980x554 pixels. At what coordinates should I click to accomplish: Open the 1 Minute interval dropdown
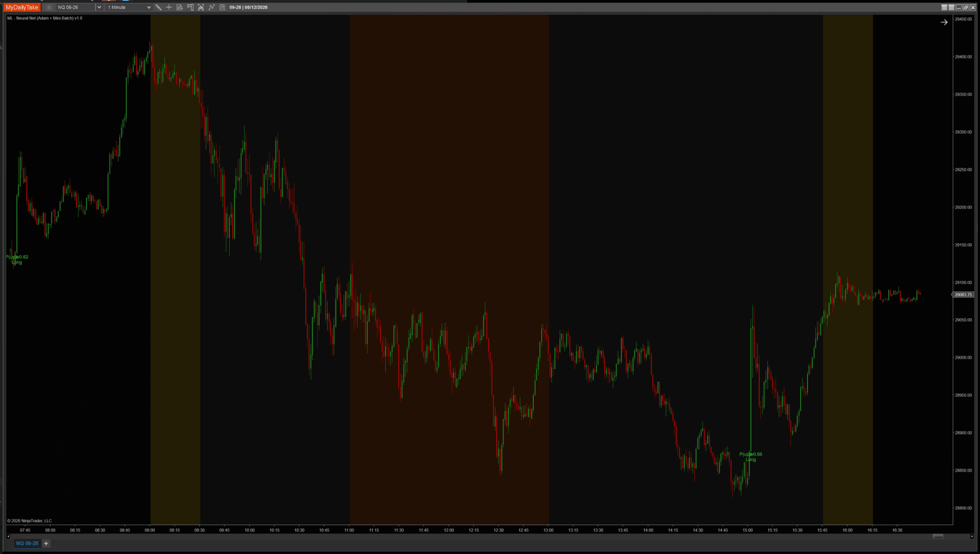point(129,7)
